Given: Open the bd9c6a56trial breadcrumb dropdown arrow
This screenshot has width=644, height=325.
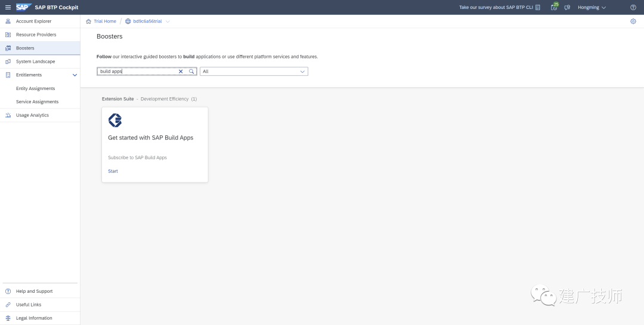Looking at the screenshot, I should pyautogui.click(x=168, y=21).
